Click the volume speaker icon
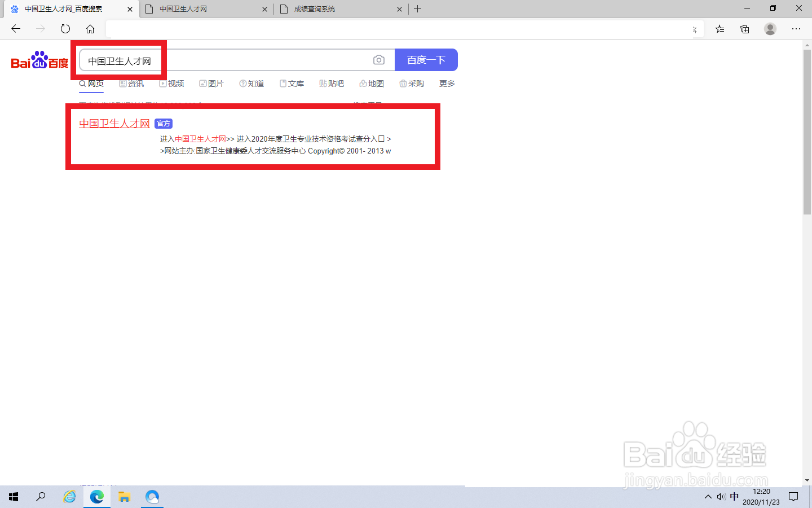Screen dimensions: 812x508 coord(721,497)
